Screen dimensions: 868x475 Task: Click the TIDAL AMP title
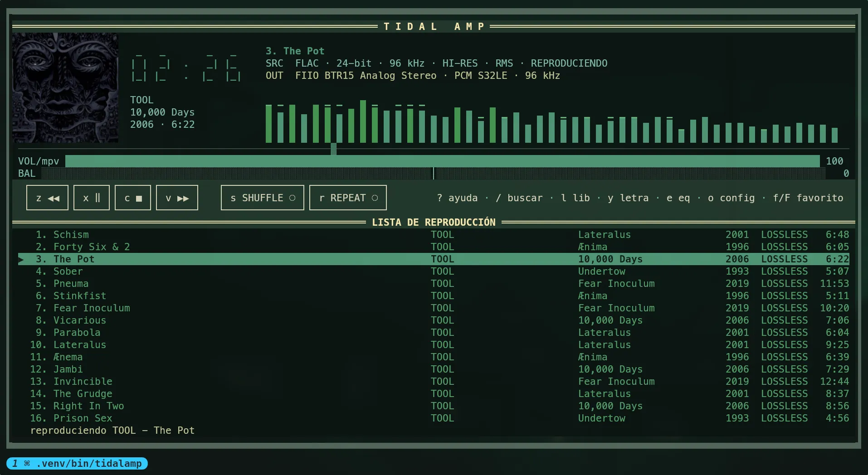[x=434, y=26]
